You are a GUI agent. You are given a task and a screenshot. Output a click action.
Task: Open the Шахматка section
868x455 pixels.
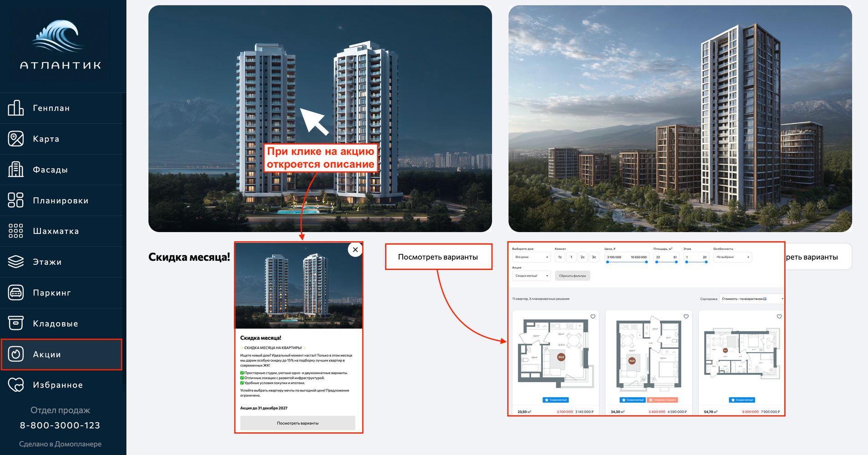pos(61,231)
